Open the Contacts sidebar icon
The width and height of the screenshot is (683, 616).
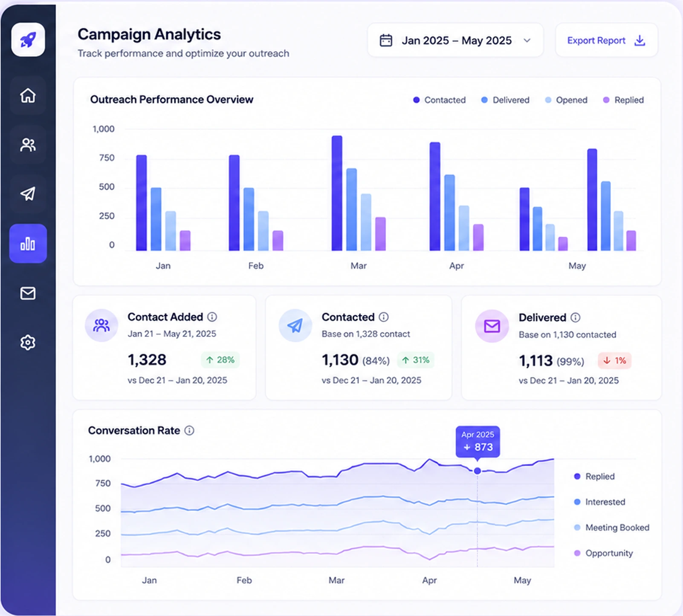tap(28, 145)
